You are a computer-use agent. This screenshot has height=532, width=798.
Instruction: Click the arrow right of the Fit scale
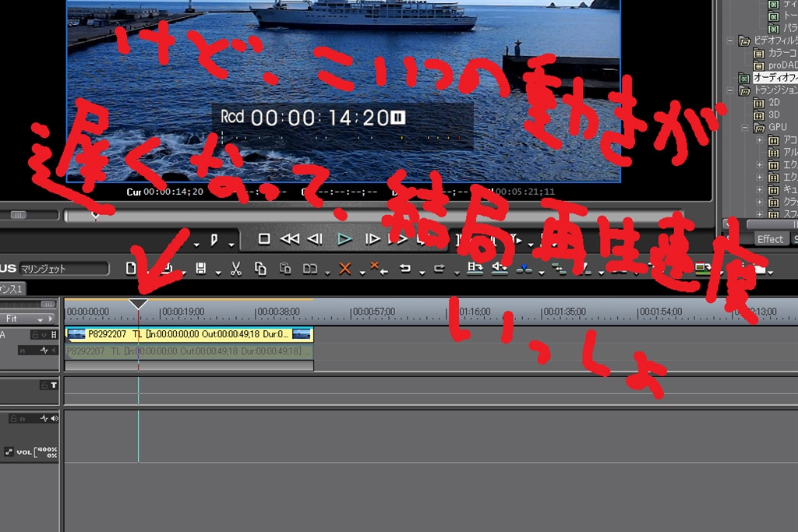coord(51,319)
